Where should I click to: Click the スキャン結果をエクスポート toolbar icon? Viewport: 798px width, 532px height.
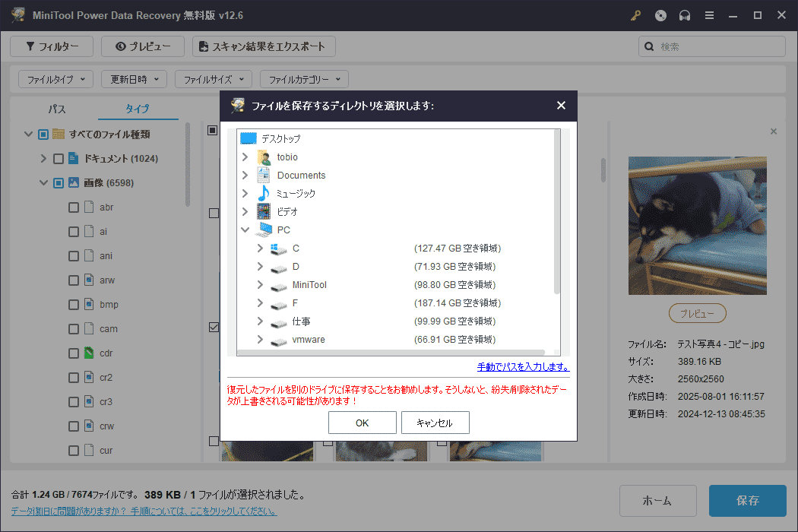(x=203, y=46)
